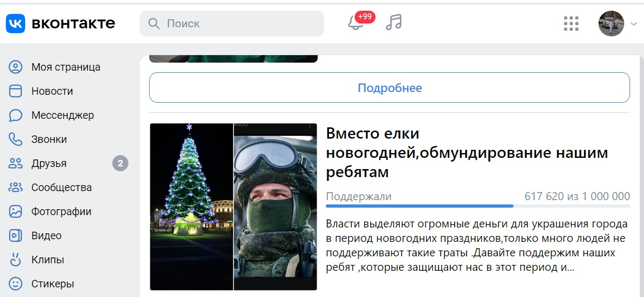Expand the account menu chevron

click(x=634, y=24)
